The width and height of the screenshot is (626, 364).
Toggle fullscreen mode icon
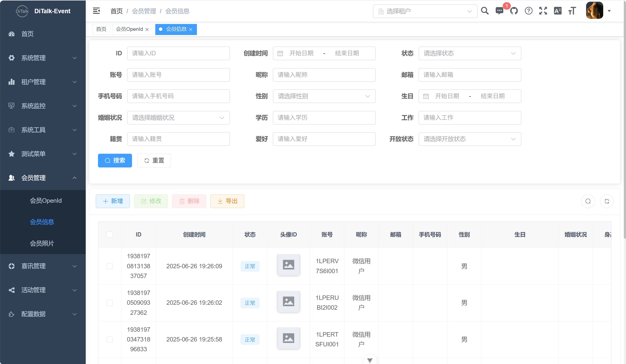pos(543,11)
